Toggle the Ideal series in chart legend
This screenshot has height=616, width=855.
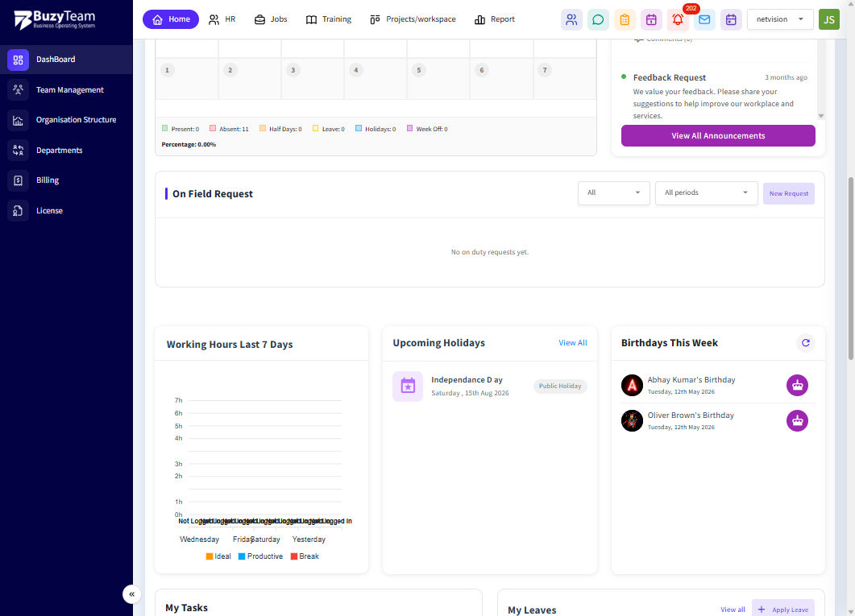point(218,556)
